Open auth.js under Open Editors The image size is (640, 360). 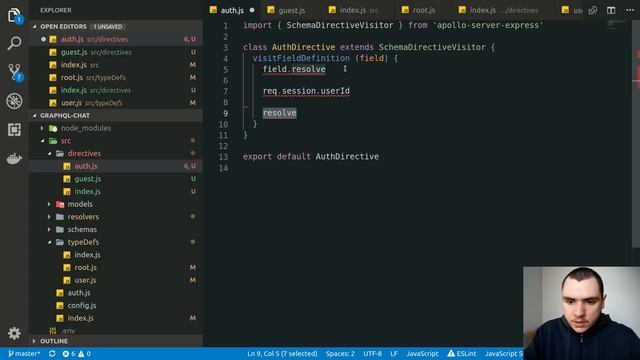pos(116,39)
